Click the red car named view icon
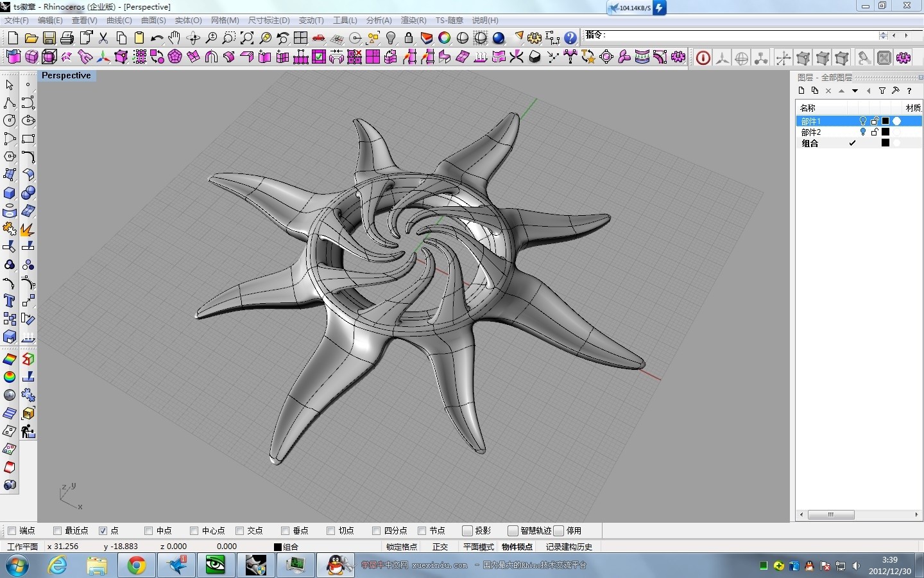This screenshot has height=578, width=924. click(319, 38)
